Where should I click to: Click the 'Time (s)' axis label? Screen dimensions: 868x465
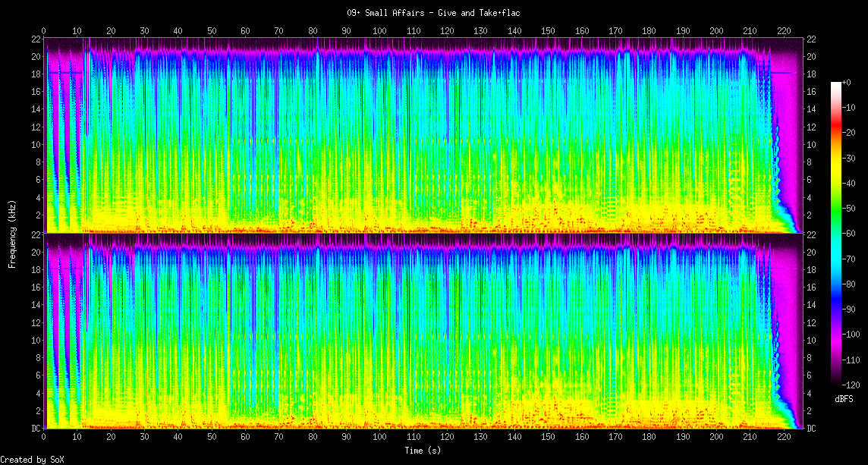click(x=423, y=451)
